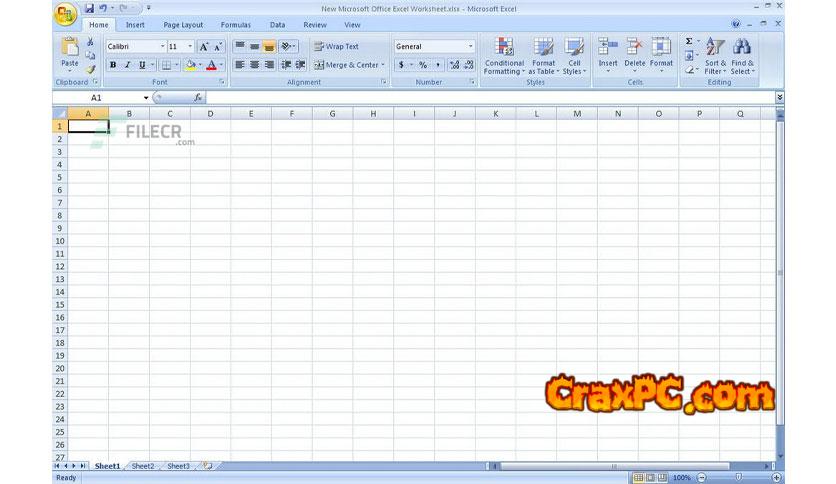This screenshot has height=484, width=836.
Task: Open the General number format dropdown
Action: [x=471, y=46]
